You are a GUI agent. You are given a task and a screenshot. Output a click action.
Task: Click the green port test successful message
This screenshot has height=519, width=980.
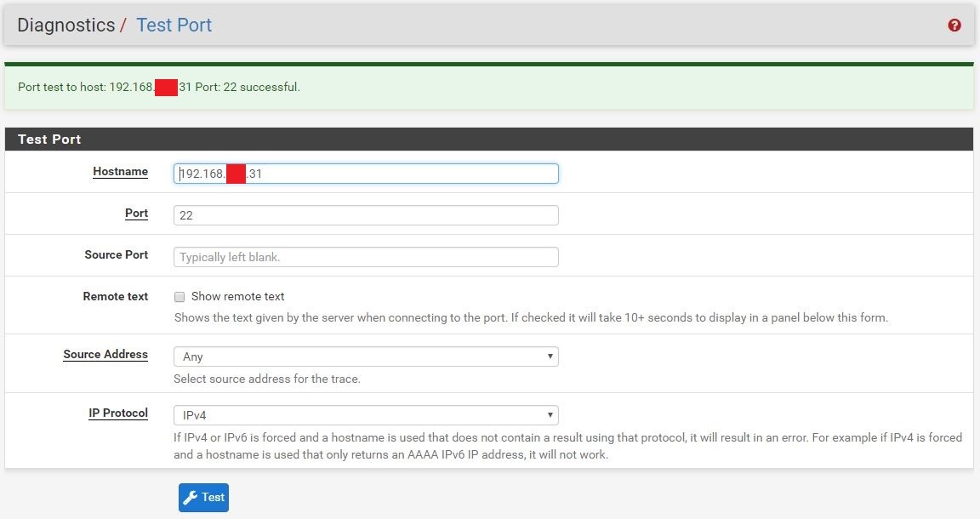(x=159, y=88)
